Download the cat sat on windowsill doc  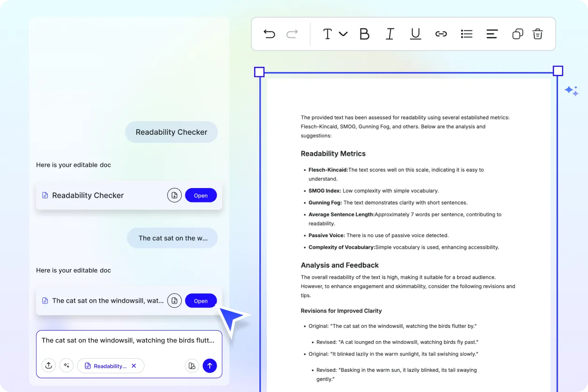(x=174, y=301)
